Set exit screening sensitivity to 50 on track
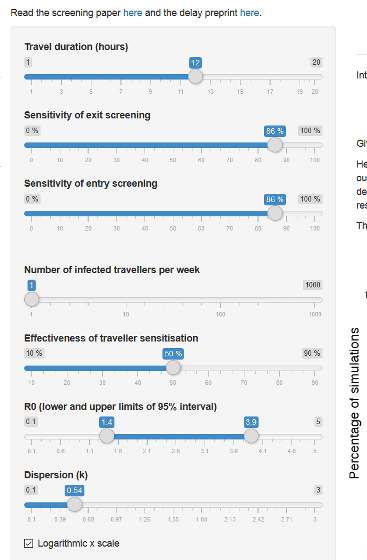 173,145
